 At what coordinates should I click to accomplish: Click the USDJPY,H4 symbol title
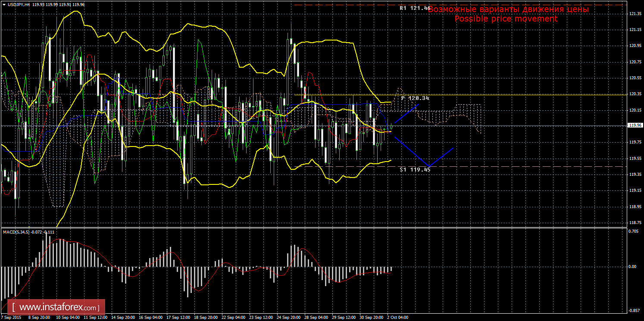click(16, 4)
